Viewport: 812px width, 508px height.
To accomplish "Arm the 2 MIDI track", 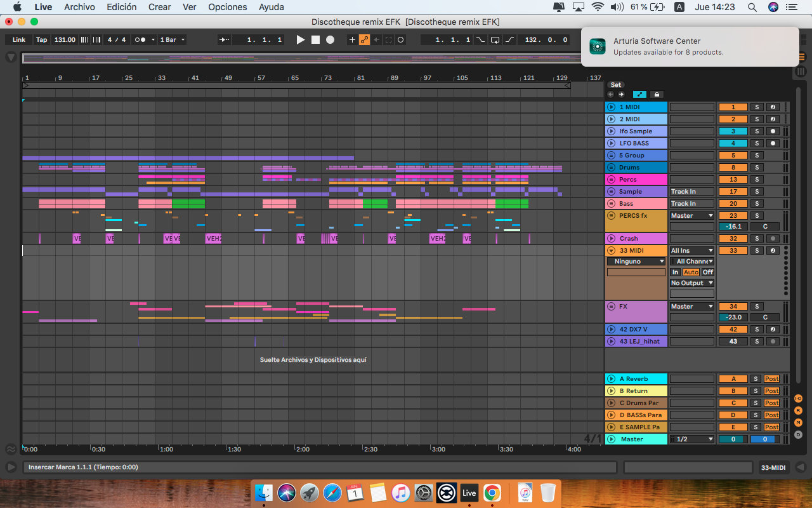I will [x=773, y=119].
